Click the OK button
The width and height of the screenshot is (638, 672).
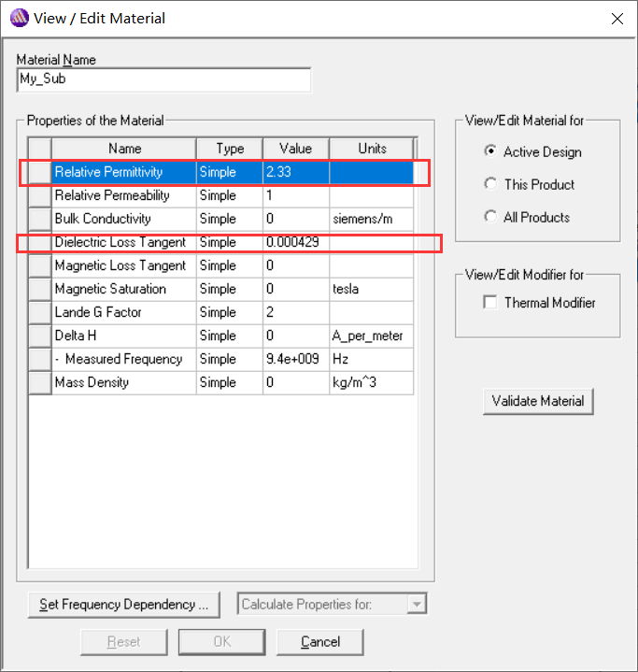click(222, 642)
